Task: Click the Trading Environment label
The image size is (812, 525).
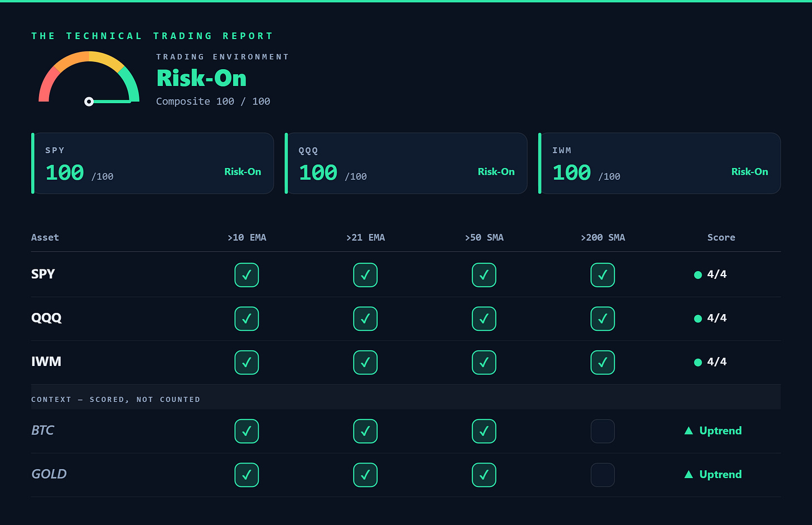Action: [x=223, y=57]
